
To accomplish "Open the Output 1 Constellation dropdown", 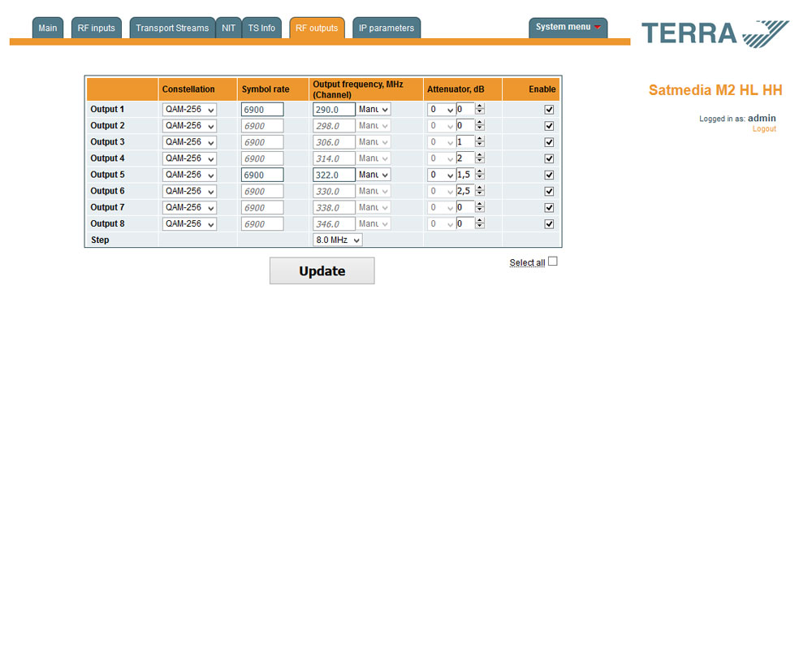I will (x=189, y=110).
